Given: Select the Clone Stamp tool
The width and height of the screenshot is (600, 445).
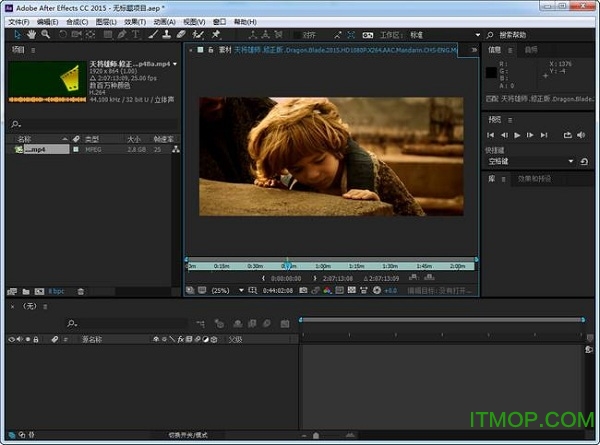Looking at the screenshot, I should pyautogui.click(x=166, y=35).
